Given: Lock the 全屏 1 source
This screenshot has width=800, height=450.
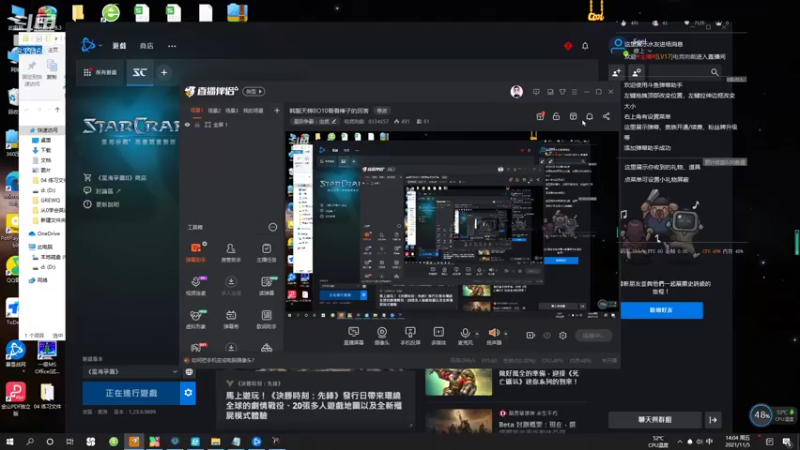Looking at the screenshot, I should (x=197, y=124).
